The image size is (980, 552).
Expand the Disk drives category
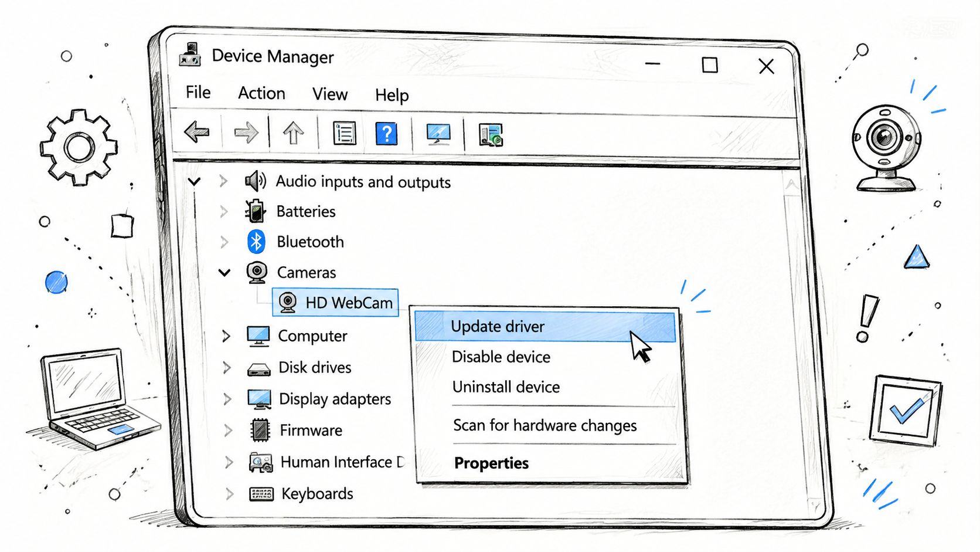pyautogui.click(x=227, y=368)
